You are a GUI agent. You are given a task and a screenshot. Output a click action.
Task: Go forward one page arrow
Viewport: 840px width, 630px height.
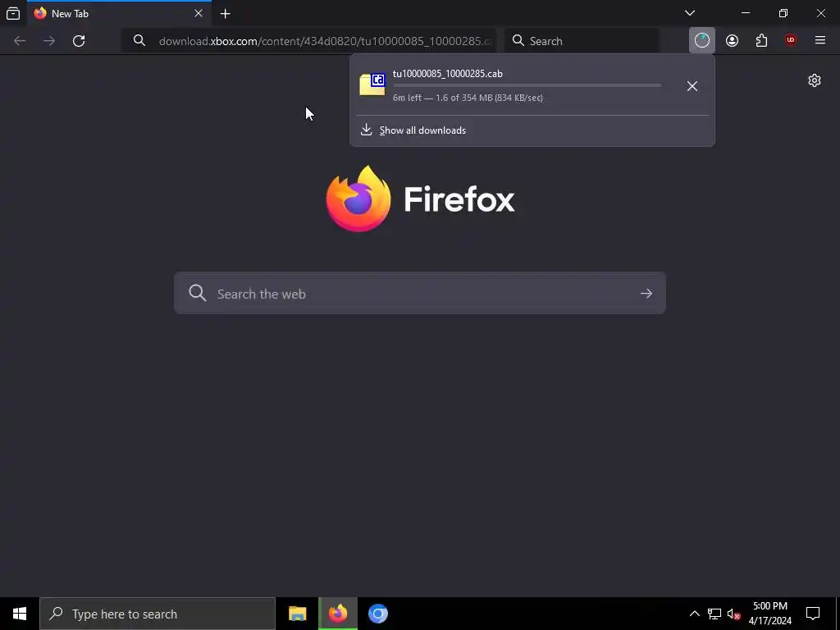tap(49, 41)
